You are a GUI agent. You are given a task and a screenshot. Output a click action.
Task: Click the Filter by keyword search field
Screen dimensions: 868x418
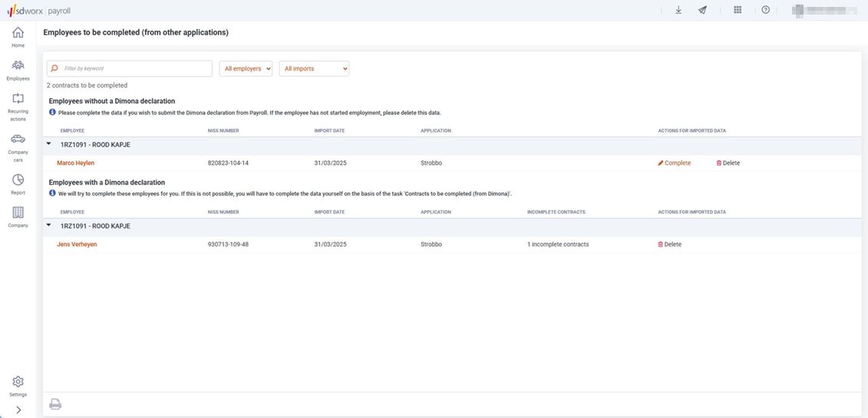click(x=134, y=69)
